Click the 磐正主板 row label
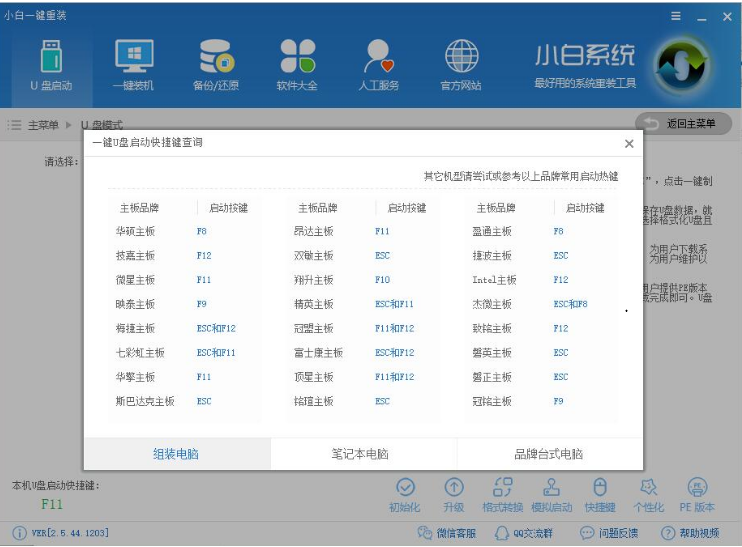 492,377
